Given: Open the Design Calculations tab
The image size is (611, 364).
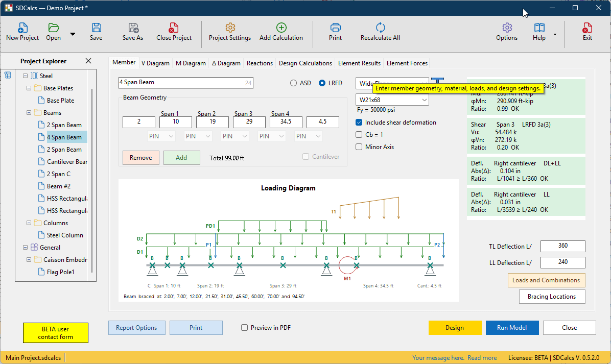Looking at the screenshot, I should click(306, 63).
